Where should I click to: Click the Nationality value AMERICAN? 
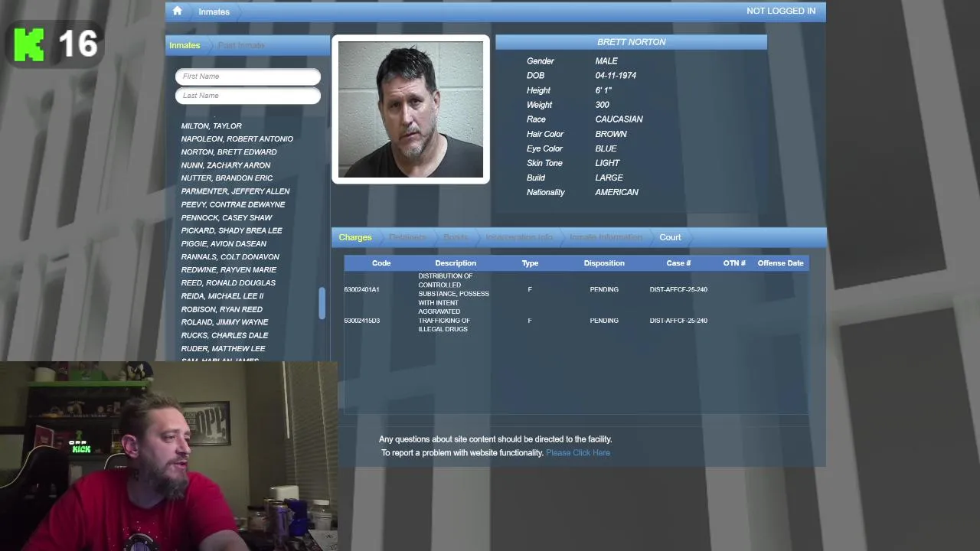(616, 193)
